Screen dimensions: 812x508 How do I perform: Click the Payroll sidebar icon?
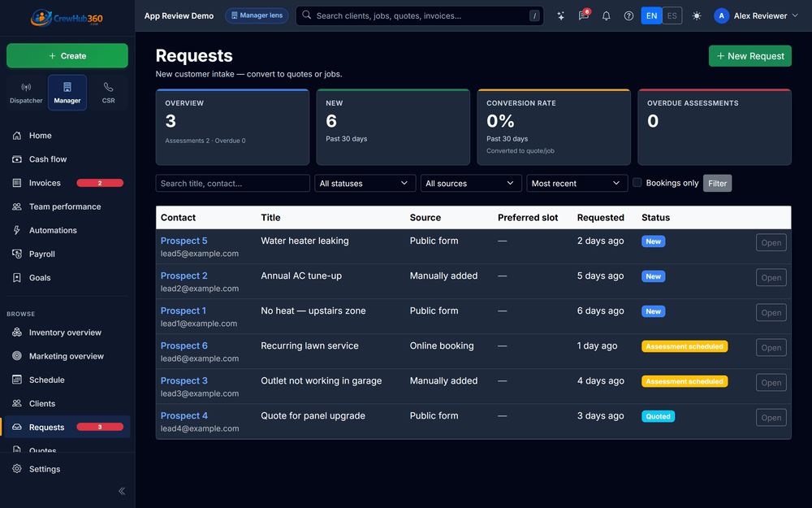[17, 254]
